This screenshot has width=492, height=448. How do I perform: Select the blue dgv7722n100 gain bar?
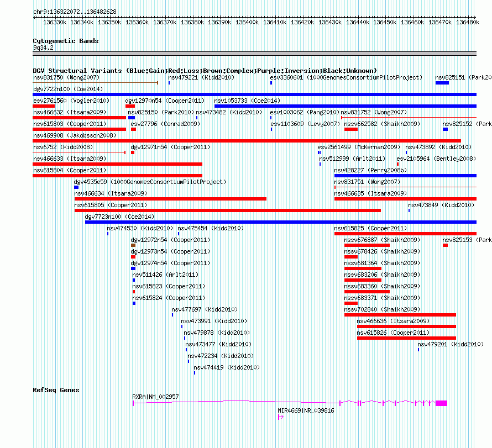(x=254, y=94)
